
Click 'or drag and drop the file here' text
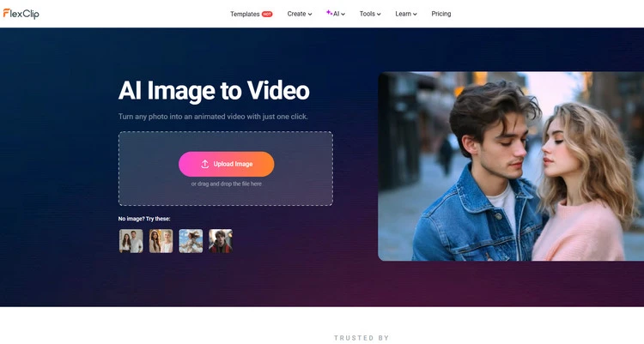[x=227, y=184]
